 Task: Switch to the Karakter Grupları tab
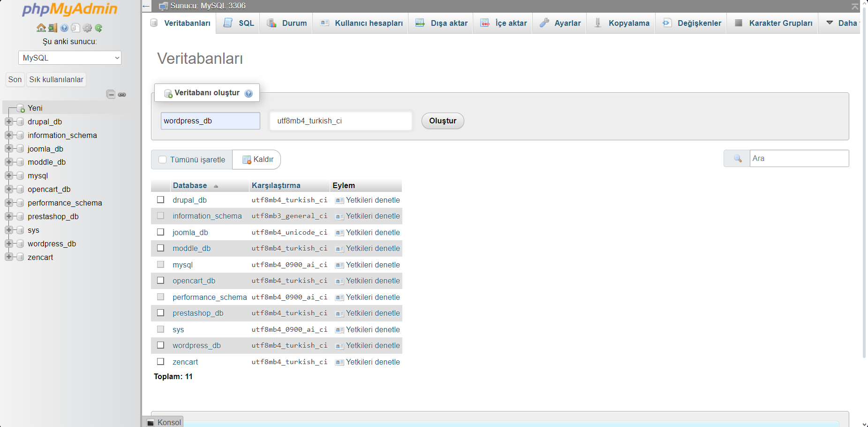(773, 23)
